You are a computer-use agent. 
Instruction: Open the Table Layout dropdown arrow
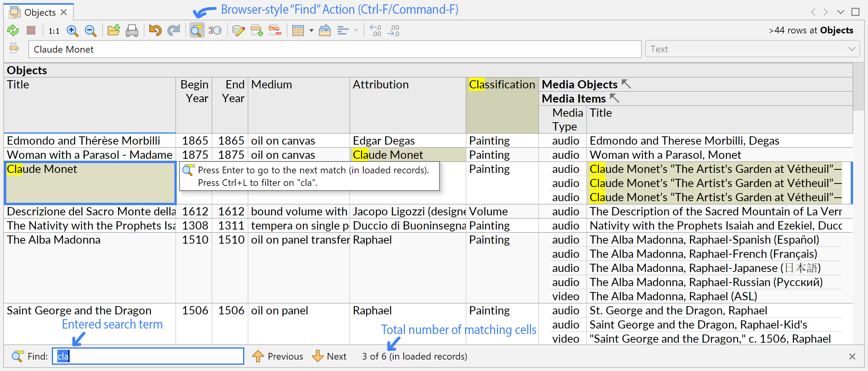[x=311, y=31]
